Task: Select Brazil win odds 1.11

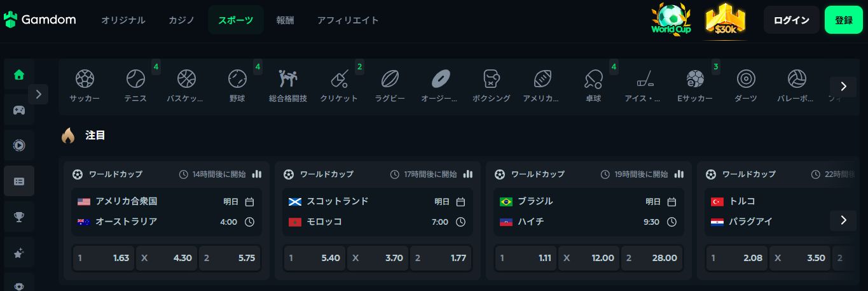Action: coord(525,258)
